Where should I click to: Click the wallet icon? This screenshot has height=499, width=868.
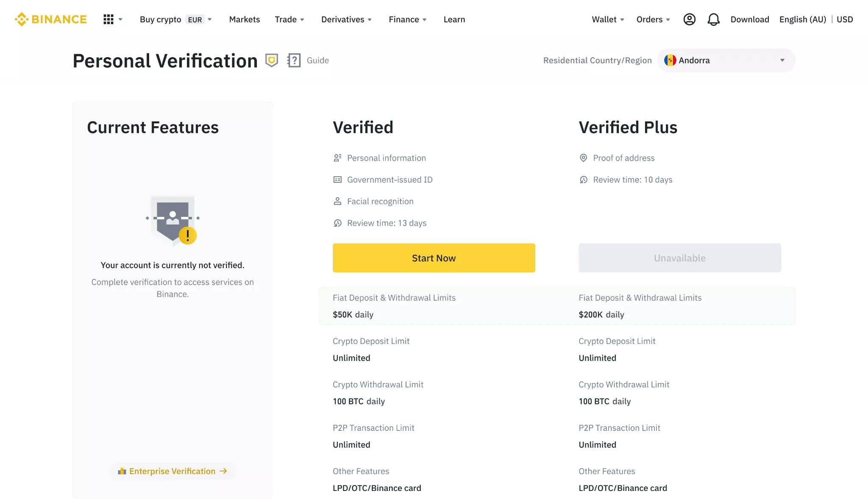coord(604,19)
